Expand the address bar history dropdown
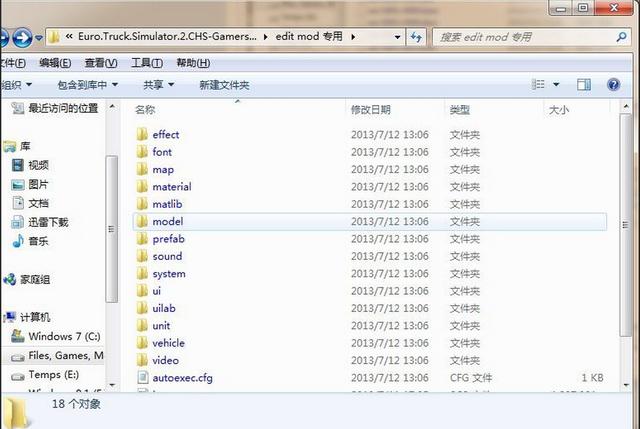 tap(397, 37)
